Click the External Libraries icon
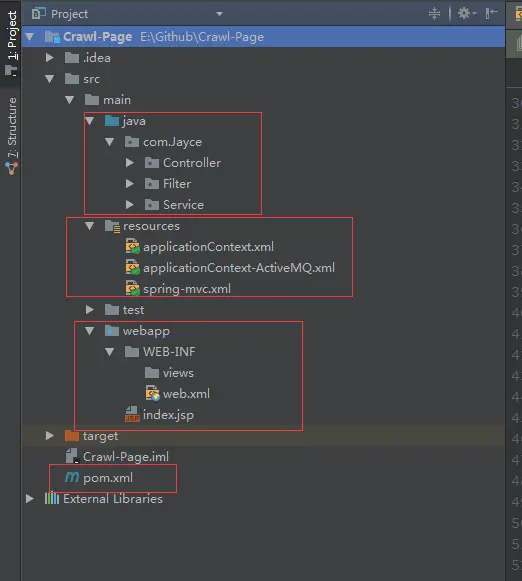Image resolution: width=522 pixels, height=581 pixels. click(x=52, y=499)
